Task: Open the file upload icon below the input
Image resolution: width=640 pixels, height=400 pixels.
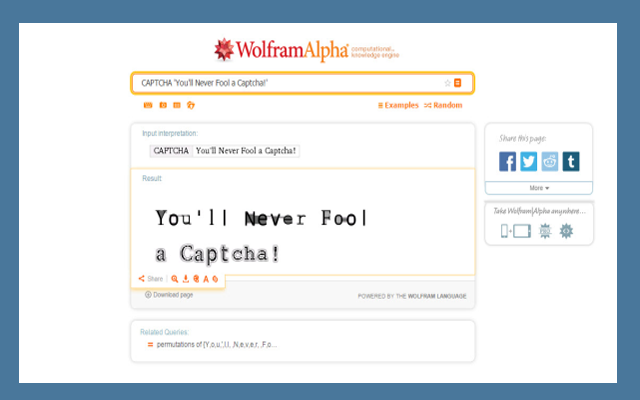Action: 191,105
